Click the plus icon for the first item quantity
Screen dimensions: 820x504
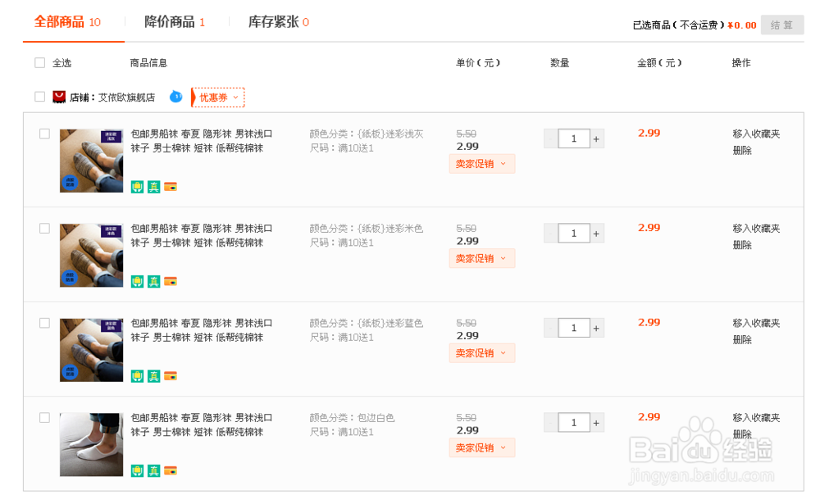tap(596, 139)
